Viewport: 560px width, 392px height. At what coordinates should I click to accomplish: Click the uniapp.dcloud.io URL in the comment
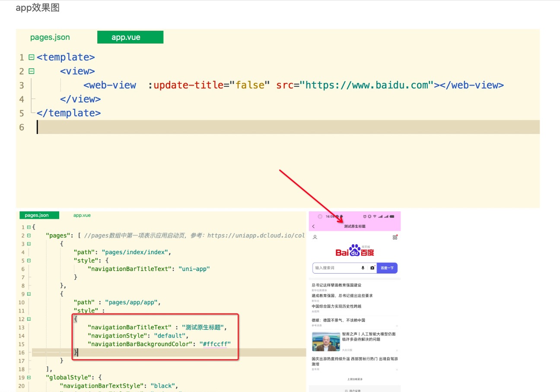point(257,236)
